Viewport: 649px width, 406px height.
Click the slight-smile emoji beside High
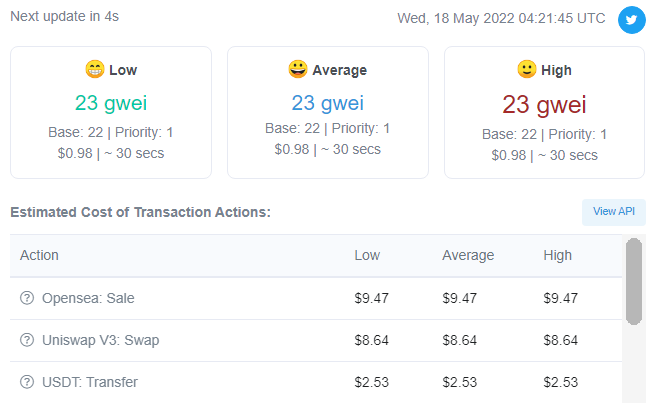tap(527, 69)
